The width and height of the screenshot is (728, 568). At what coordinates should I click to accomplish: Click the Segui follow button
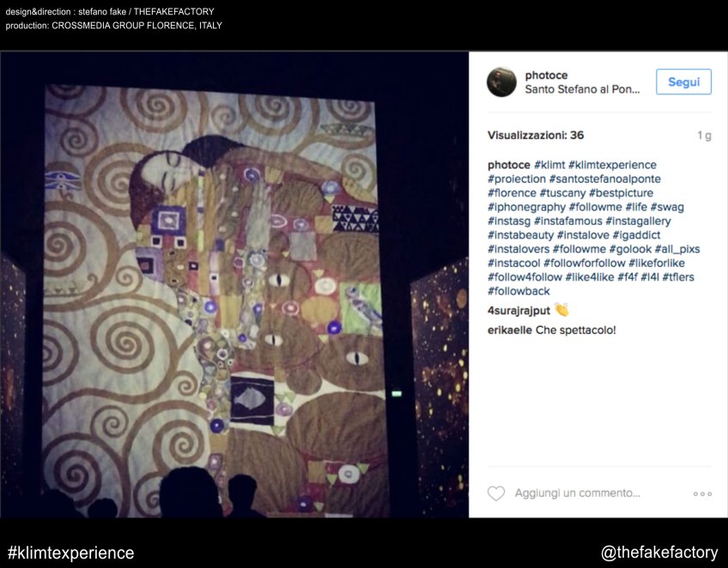pos(683,82)
